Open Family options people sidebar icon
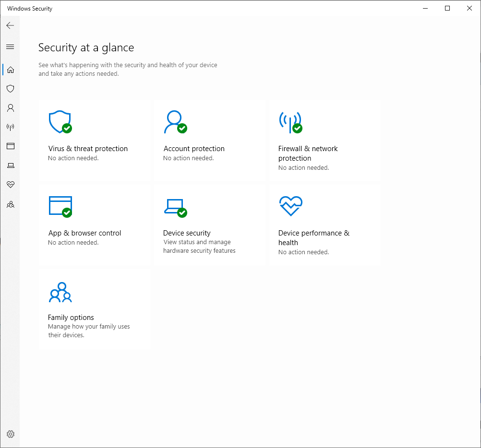Image resolution: width=481 pixels, height=448 pixels. 11,204
